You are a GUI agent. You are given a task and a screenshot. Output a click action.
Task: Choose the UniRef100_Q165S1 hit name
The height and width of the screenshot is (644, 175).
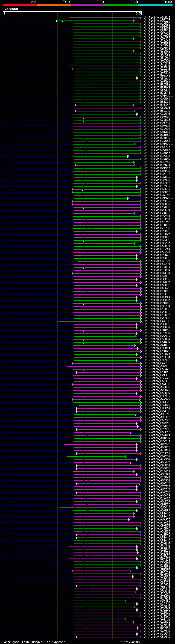coord(157,553)
